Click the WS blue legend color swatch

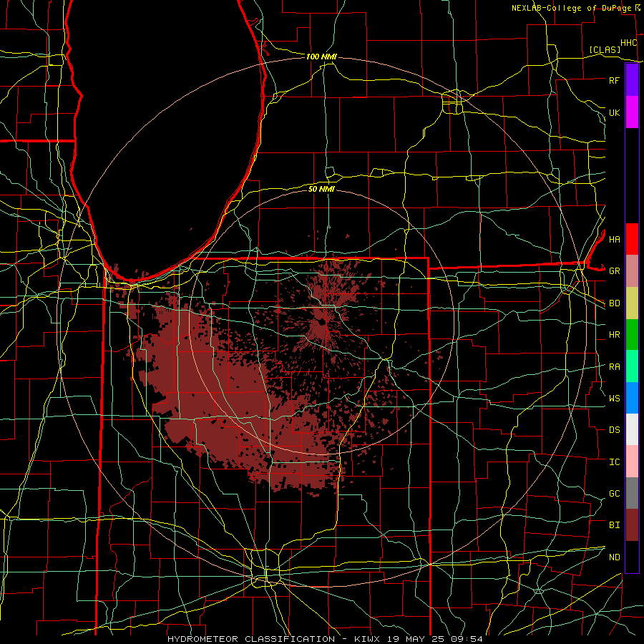point(632,398)
